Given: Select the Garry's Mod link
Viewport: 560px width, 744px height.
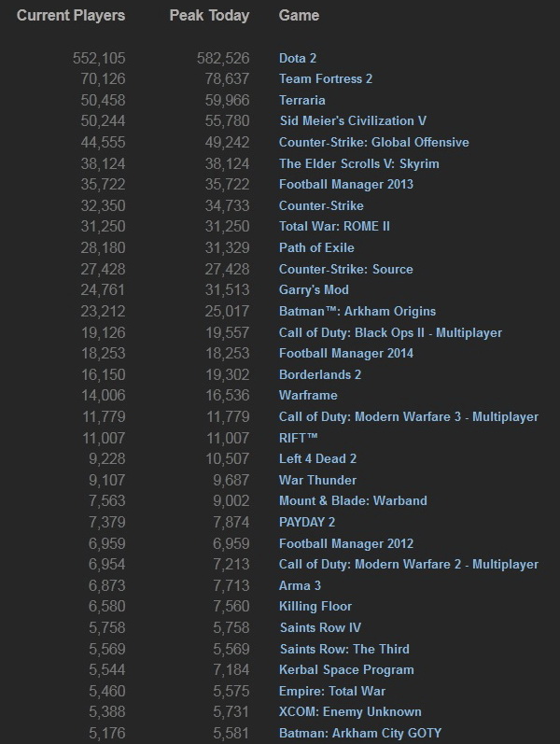Looking at the screenshot, I should click(x=314, y=290).
